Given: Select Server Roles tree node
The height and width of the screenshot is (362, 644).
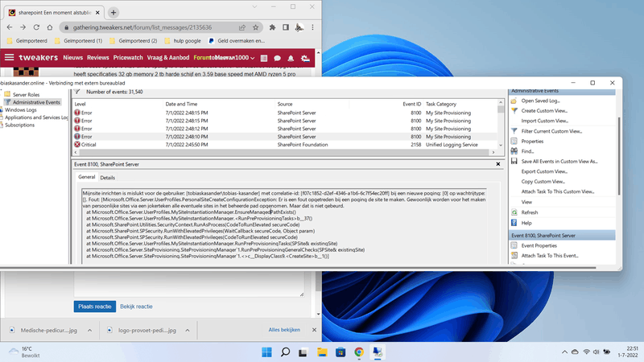Looking at the screenshot, I should coord(26,94).
